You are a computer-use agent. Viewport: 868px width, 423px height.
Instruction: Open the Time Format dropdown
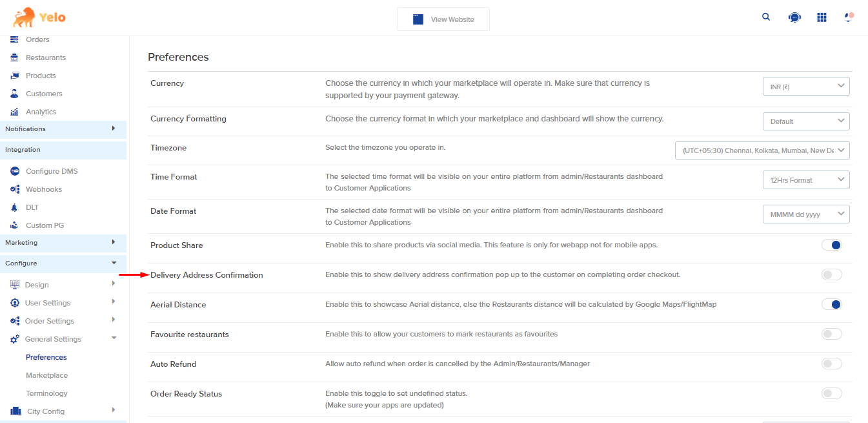point(806,180)
